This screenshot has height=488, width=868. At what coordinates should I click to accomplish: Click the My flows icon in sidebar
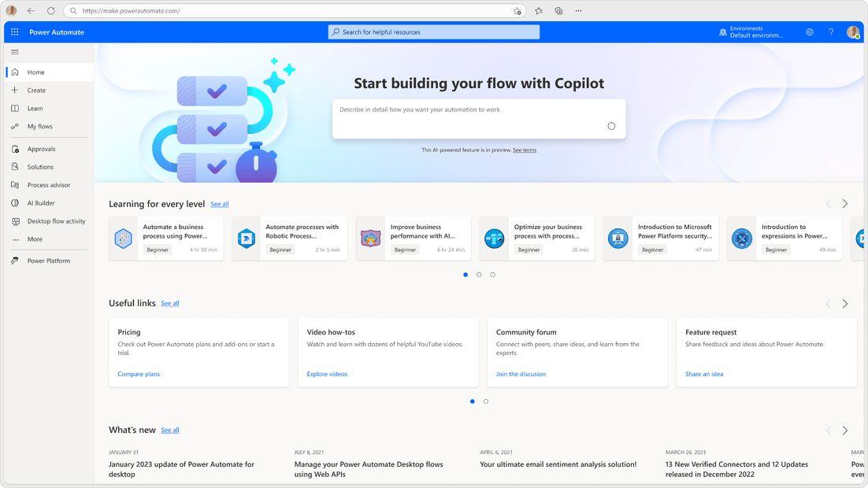(x=15, y=126)
